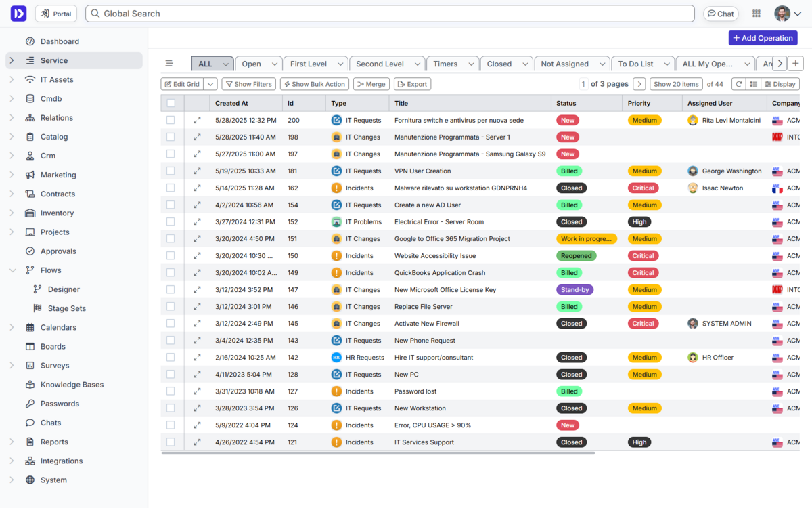Viewport: 812px width, 508px height.
Task: Click the apps grid icon in top bar
Action: 757,14
